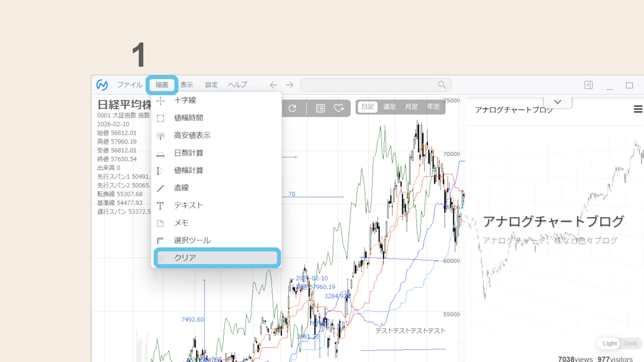Select テキスト text tool
Viewport: 644px width, 362px height.
click(216, 205)
